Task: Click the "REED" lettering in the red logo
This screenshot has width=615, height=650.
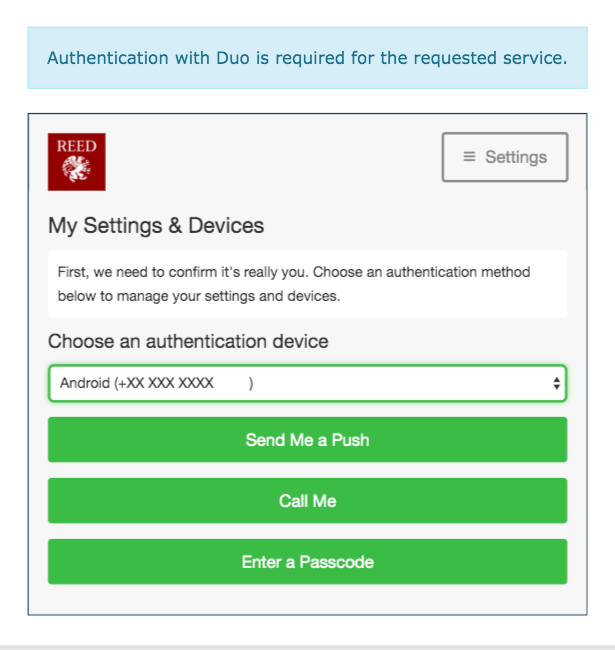Action: (x=77, y=146)
